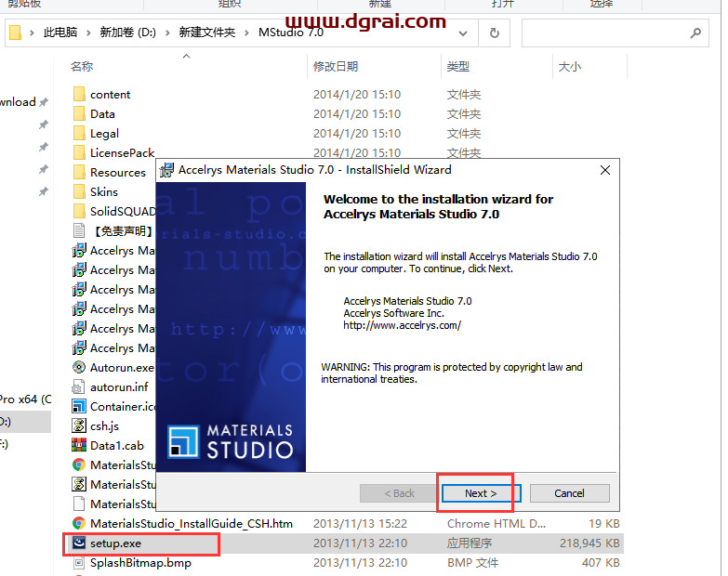The image size is (728, 576).
Task: Click the 应用程序 type cell of setup.exe
Action: 470,543
